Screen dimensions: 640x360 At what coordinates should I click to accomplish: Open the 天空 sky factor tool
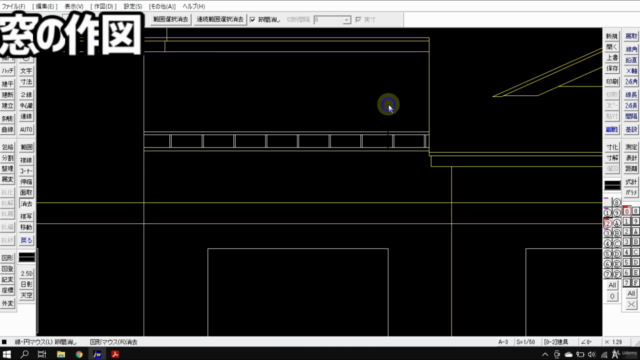26,295
